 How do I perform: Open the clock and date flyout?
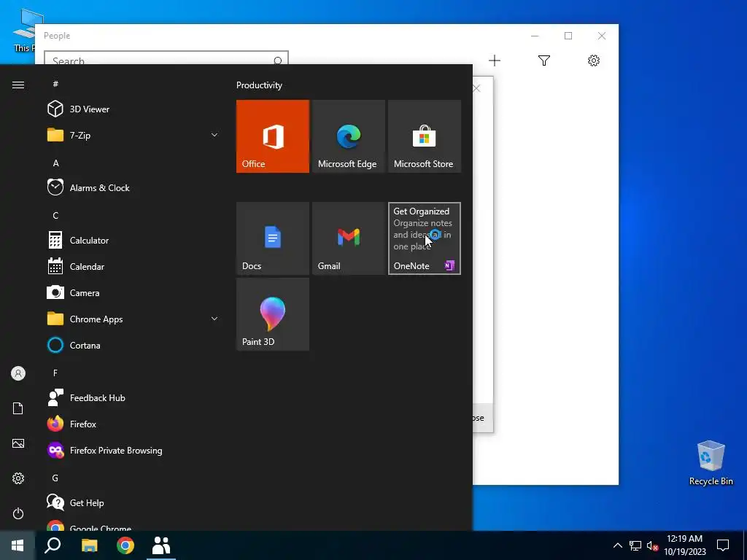pyautogui.click(x=684, y=545)
